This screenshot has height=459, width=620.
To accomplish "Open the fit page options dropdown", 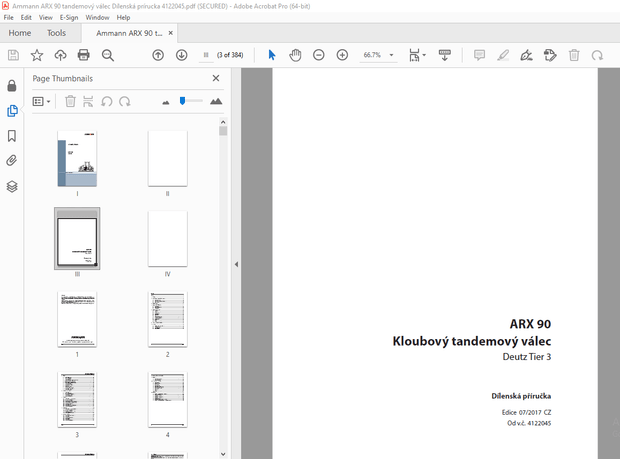I will 417,55.
